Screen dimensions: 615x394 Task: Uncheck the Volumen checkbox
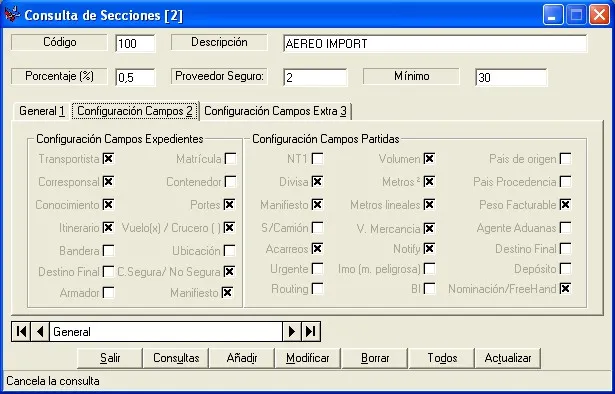click(429, 159)
